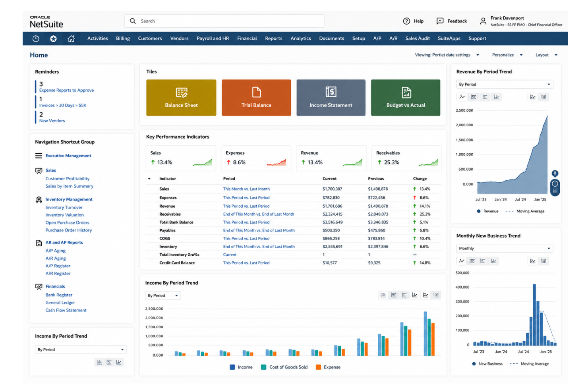The width and height of the screenshot is (588, 392).
Task: Click the Receivables KPI card
Action: tap(406, 158)
